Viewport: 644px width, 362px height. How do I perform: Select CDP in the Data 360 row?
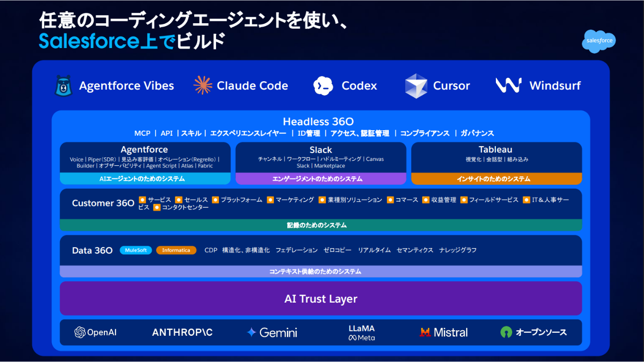(211, 250)
